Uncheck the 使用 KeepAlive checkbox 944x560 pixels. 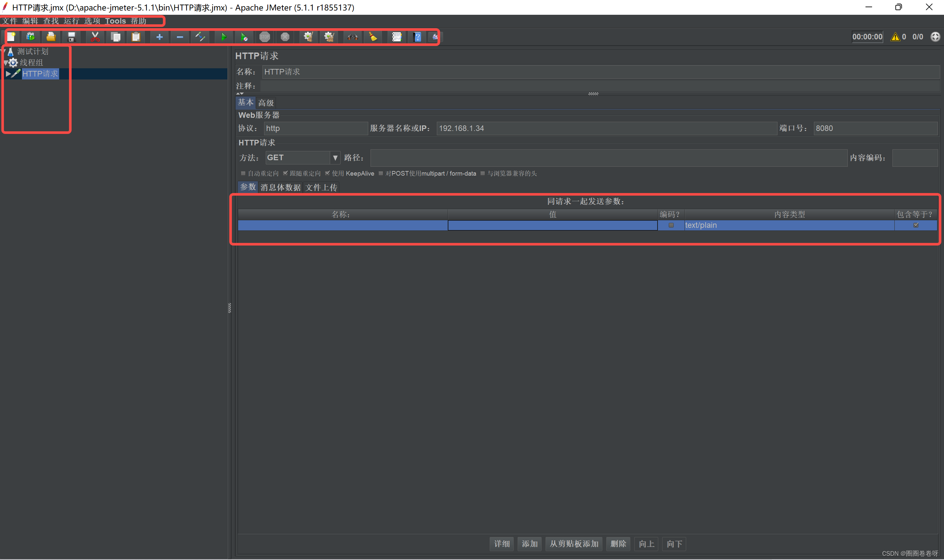(327, 173)
